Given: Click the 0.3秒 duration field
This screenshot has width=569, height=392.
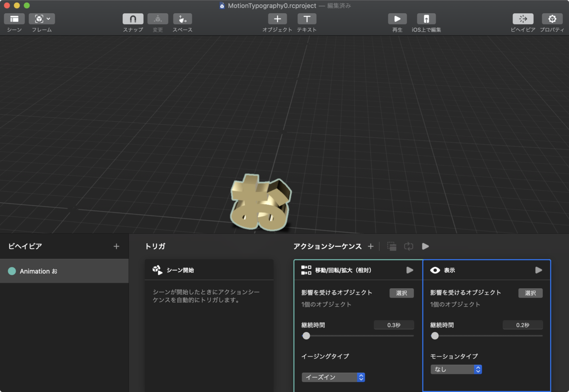Looking at the screenshot, I should pyautogui.click(x=394, y=325).
